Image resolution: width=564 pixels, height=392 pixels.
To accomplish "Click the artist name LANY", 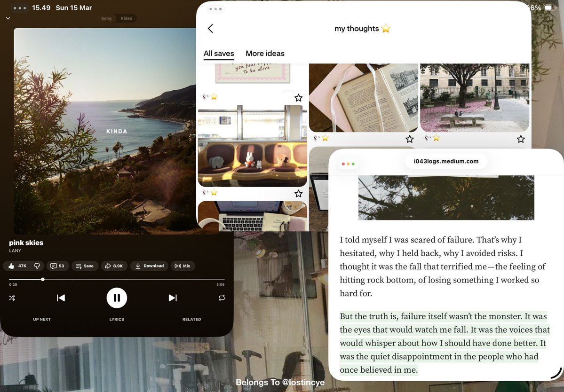I will (15, 251).
